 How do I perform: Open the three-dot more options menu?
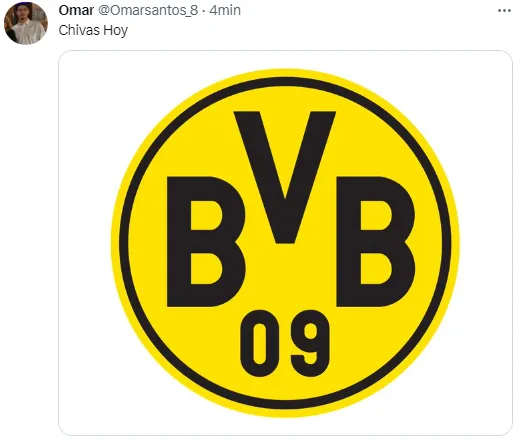(504, 11)
